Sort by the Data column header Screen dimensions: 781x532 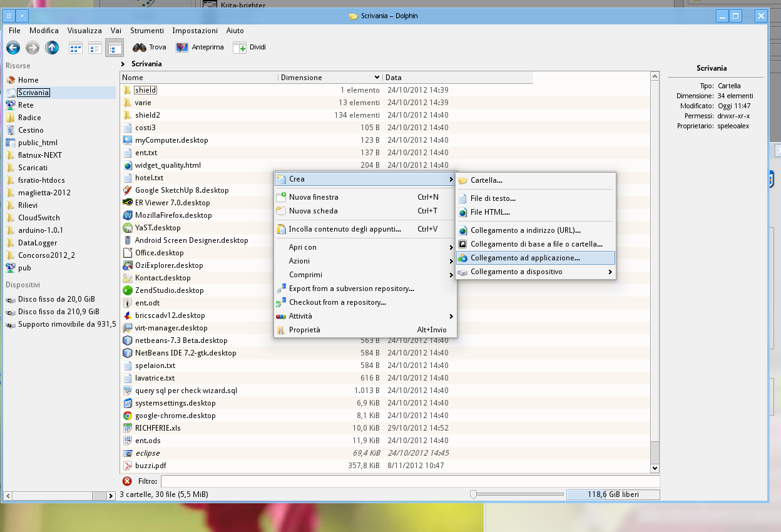(457, 78)
